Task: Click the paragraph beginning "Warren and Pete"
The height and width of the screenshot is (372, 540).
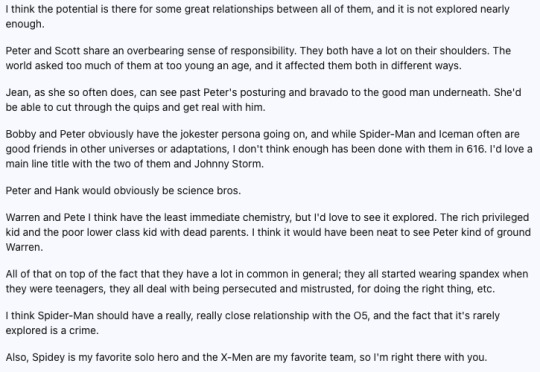Action: coord(268,232)
